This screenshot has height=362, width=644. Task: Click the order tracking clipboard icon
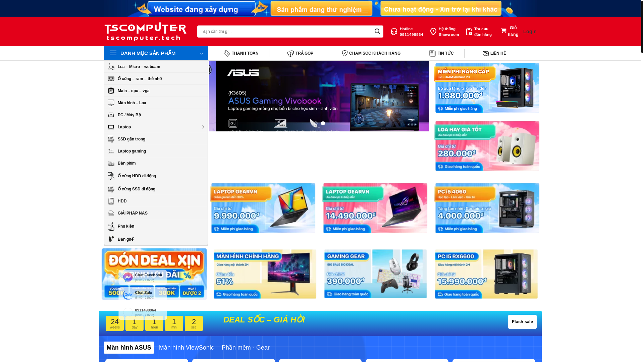[x=469, y=32]
